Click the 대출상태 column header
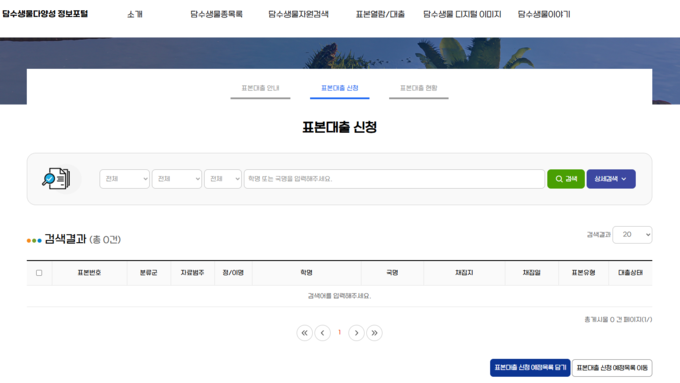Screen dimensions: 680x383 pos(630,273)
